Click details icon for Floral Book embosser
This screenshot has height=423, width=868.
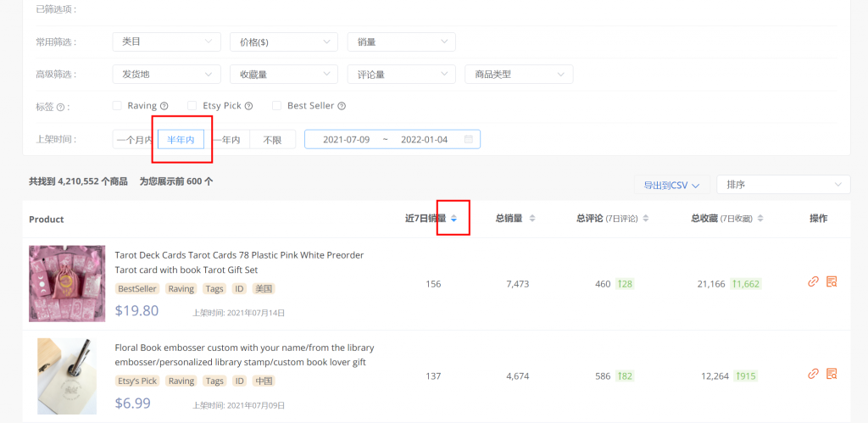click(832, 374)
